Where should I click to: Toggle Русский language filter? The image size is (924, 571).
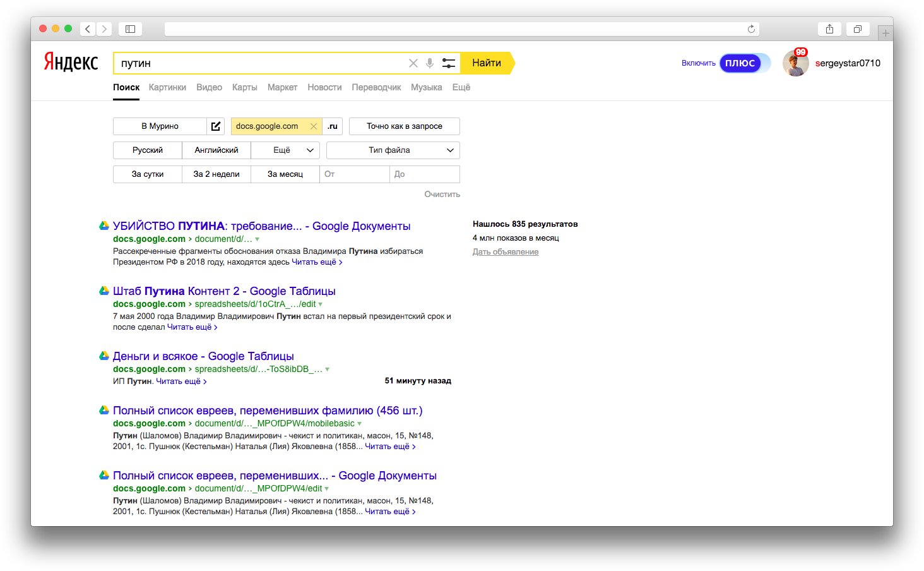[148, 150]
